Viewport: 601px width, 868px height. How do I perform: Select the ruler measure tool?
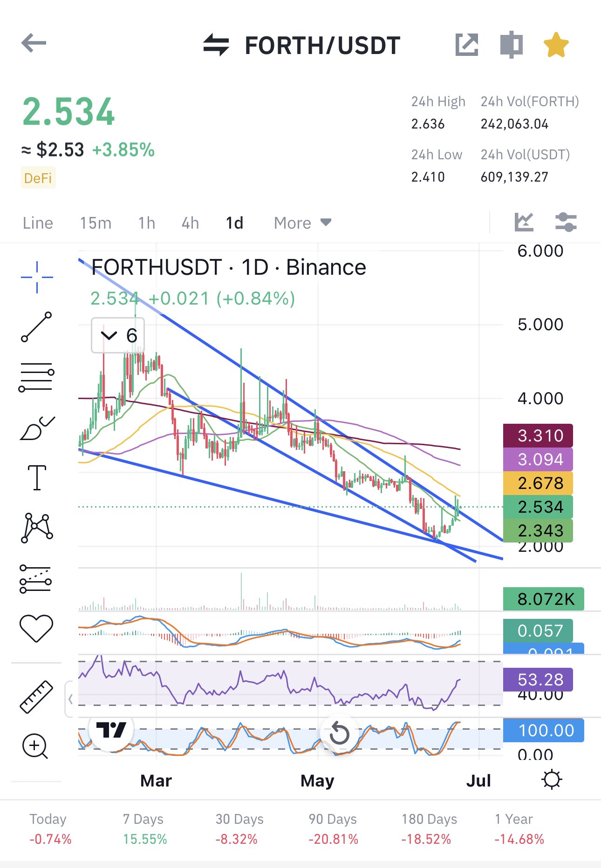point(36,697)
